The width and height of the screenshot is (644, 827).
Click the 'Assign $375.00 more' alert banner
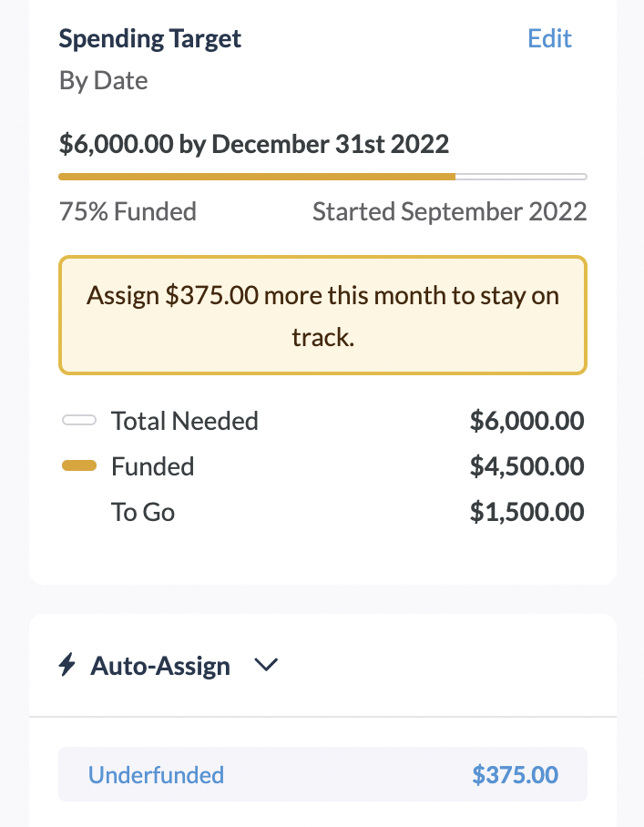(x=322, y=316)
